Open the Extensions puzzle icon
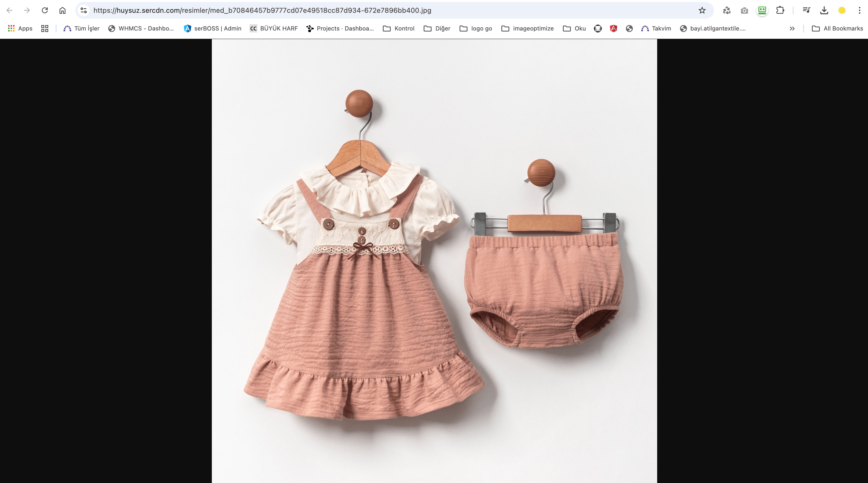 (780, 10)
